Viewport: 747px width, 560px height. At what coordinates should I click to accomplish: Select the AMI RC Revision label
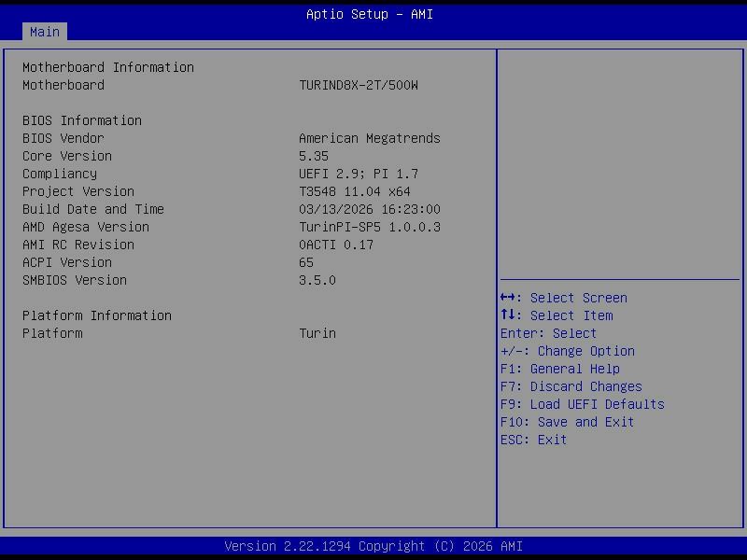pos(78,245)
